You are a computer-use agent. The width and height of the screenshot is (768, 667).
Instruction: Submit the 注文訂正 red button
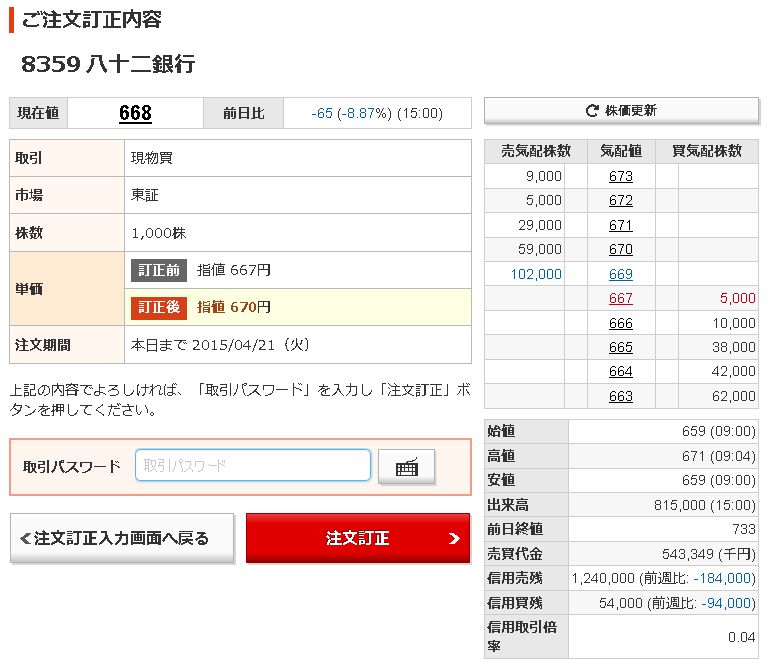click(x=358, y=538)
